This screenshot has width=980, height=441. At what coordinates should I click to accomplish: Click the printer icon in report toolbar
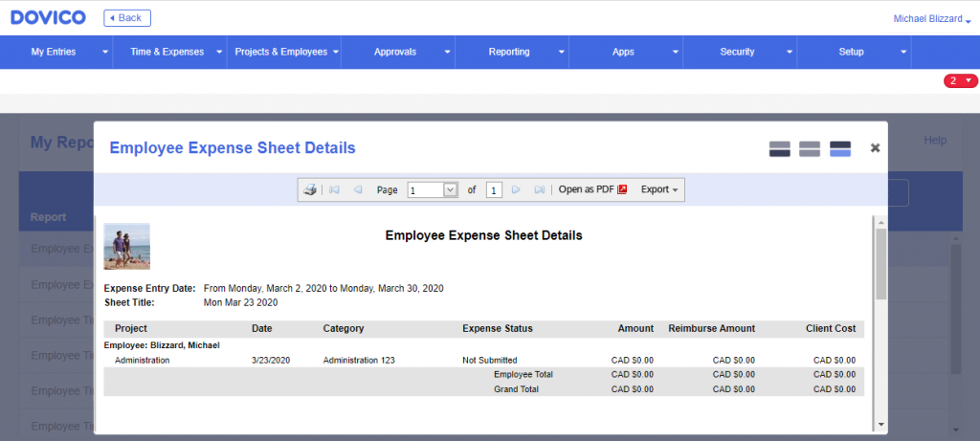tap(310, 190)
